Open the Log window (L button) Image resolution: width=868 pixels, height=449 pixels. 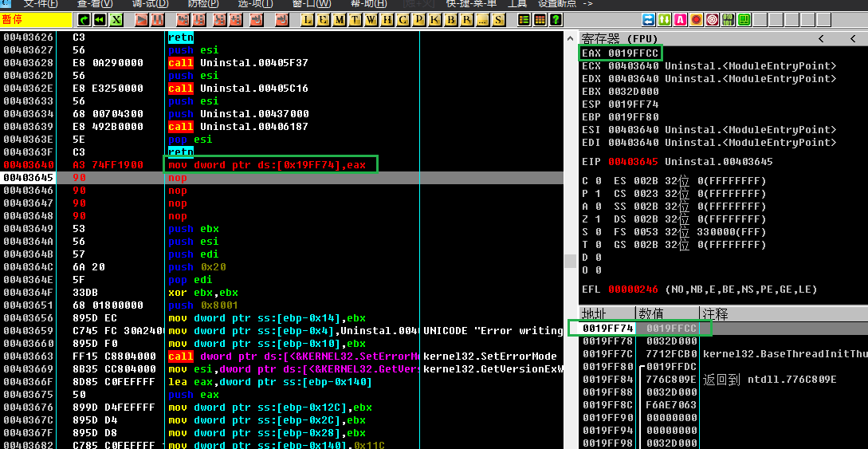pos(308,19)
